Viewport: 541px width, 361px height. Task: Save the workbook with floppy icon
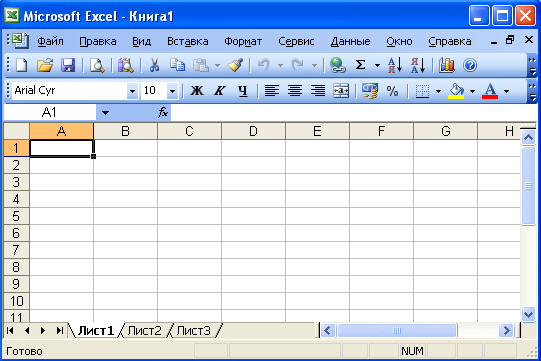[x=68, y=65]
